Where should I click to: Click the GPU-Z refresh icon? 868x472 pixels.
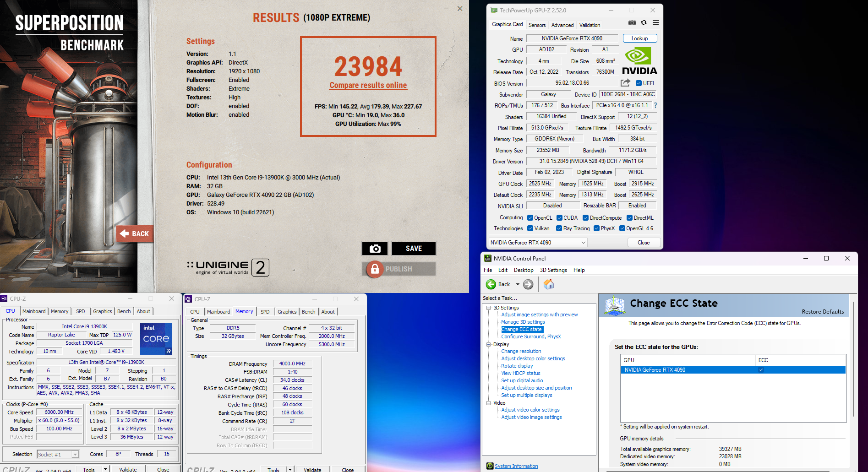[x=644, y=22]
